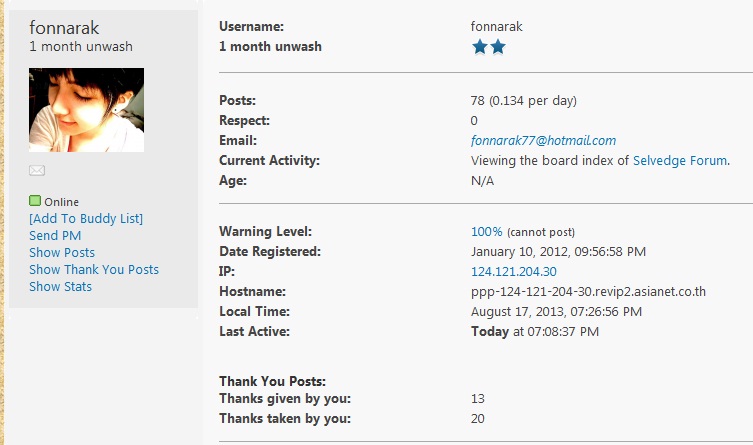Click the first blue rank star

(479, 47)
